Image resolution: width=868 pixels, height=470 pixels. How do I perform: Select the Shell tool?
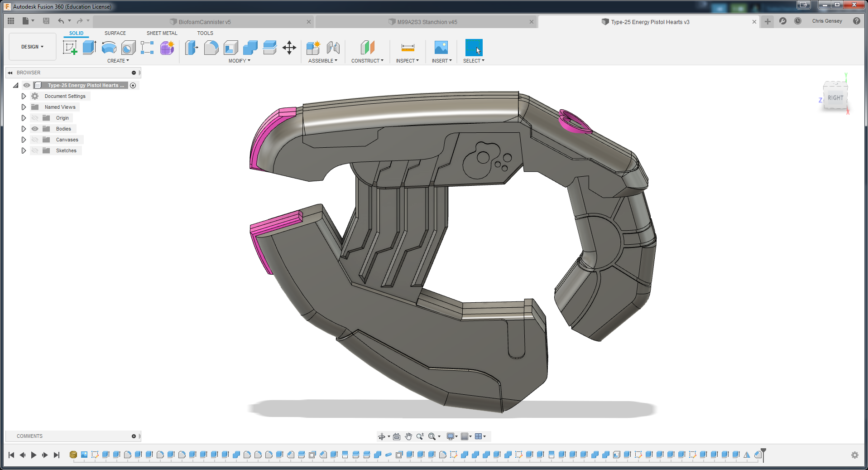point(230,48)
